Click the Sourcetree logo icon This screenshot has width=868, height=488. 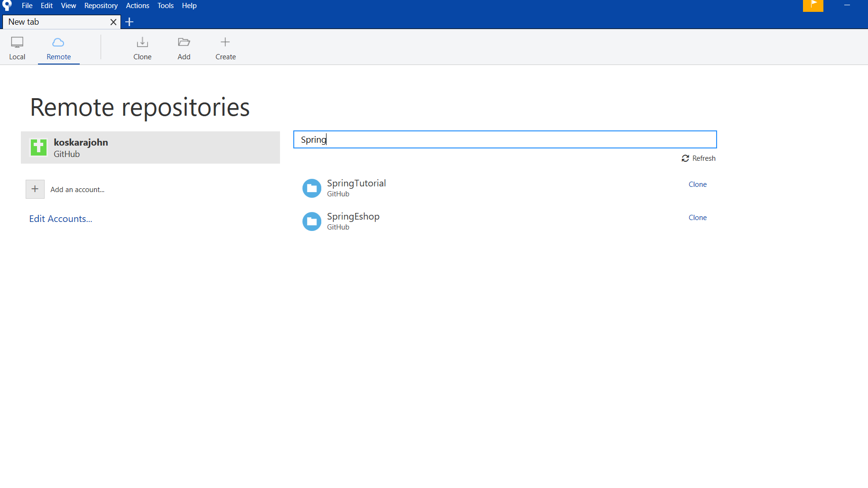coord(7,5)
